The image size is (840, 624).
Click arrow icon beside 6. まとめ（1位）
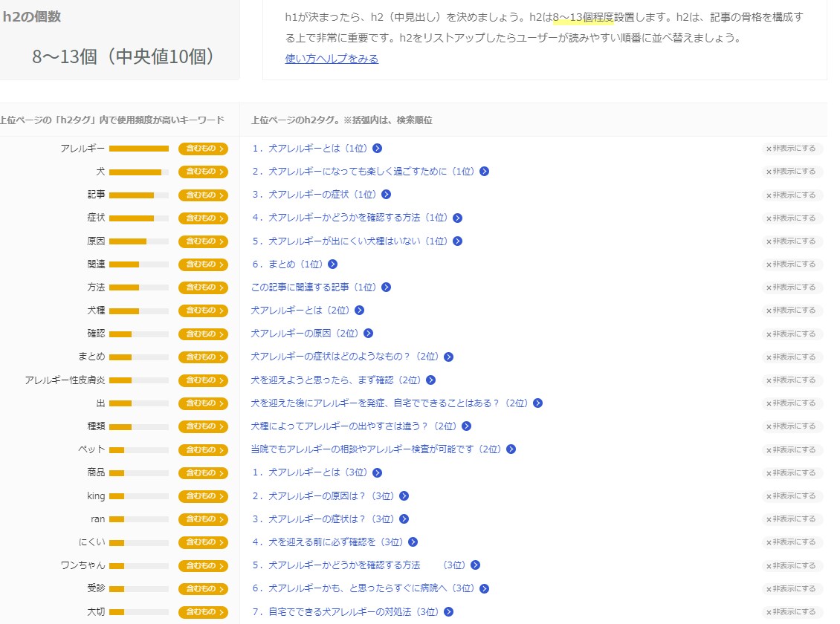(x=333, y=264)
